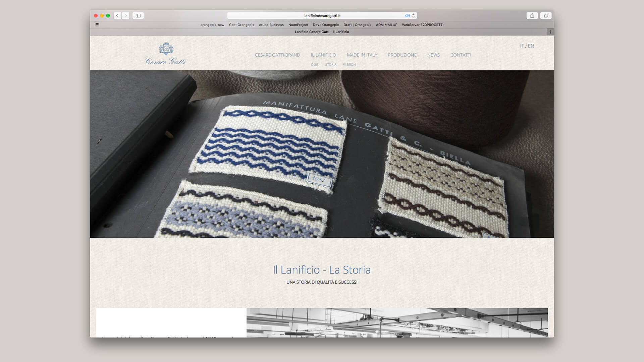
Task: Open the favorites grid icon
Action: tap(97, 25)
